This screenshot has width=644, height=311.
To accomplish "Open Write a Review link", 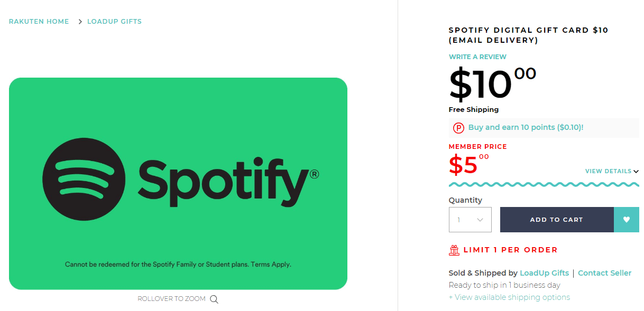I will (477, 56).
